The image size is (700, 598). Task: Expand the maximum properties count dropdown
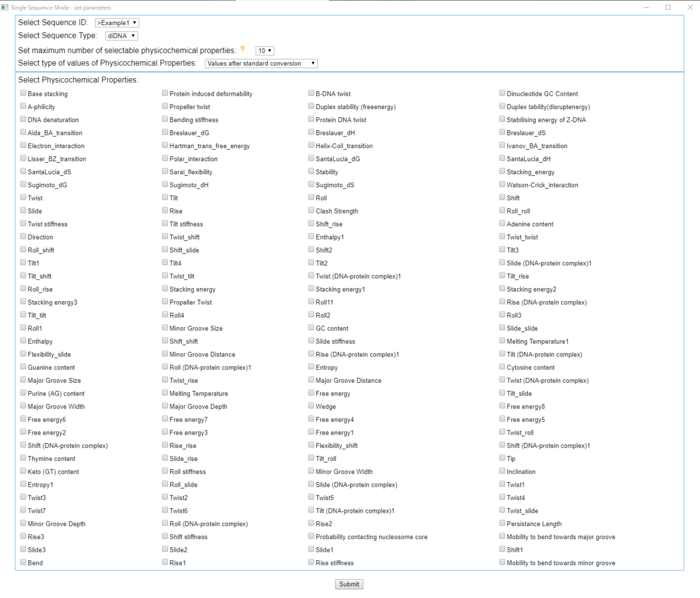pos(265,51)
